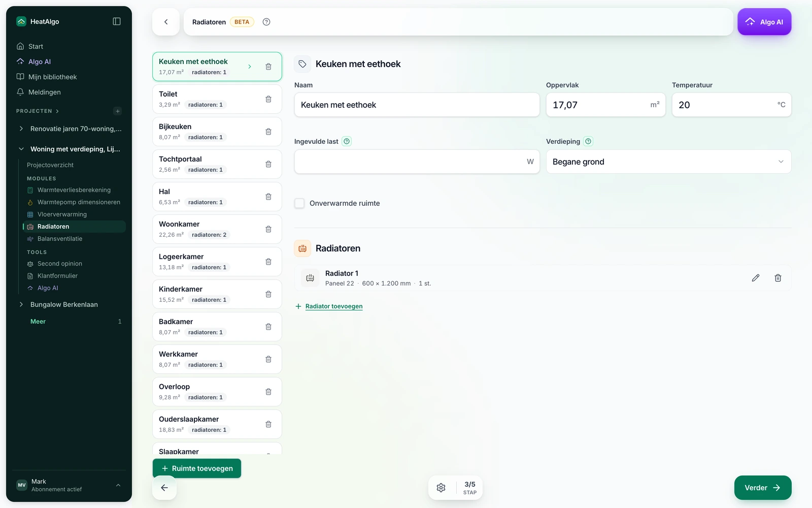Image resolution: width=812 pixels, height=508 pixels.
Task: Delete the Bijkeuken room
Action: [268, 132]
